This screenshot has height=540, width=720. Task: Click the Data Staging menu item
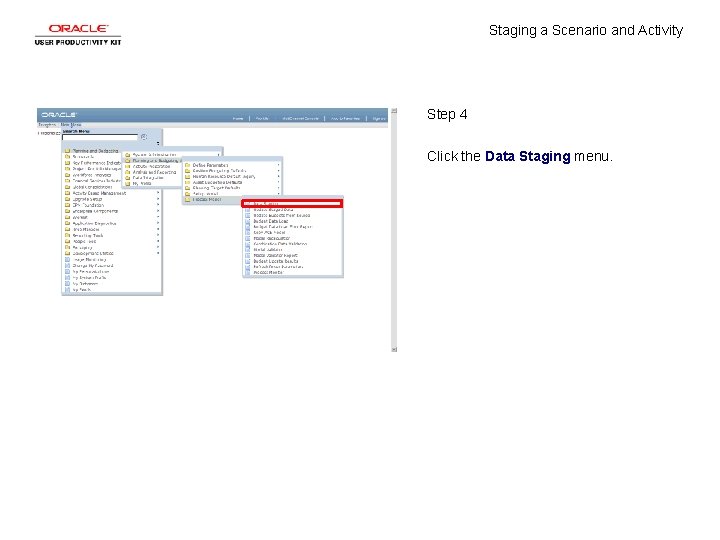click(292, 203)
